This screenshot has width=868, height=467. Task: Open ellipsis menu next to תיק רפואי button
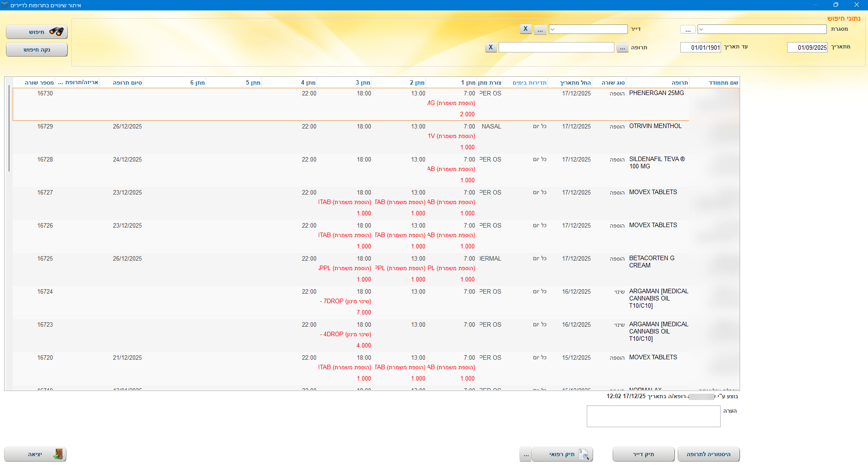click(x=525, y=454)
